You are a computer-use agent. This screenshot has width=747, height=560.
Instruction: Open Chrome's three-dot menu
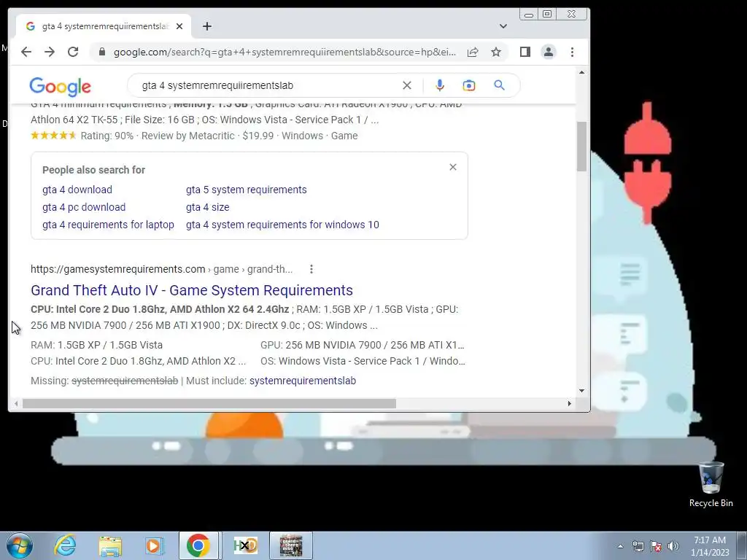tap(572, 52)
